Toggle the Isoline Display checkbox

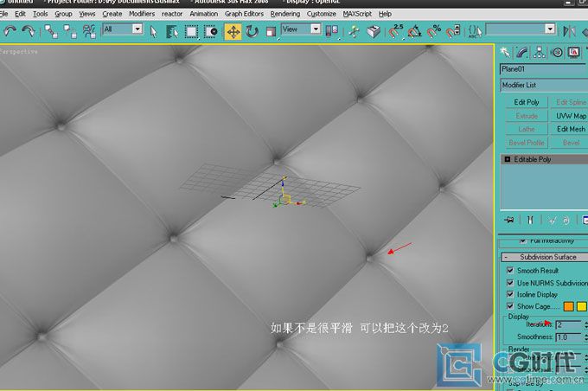[510, 294]
